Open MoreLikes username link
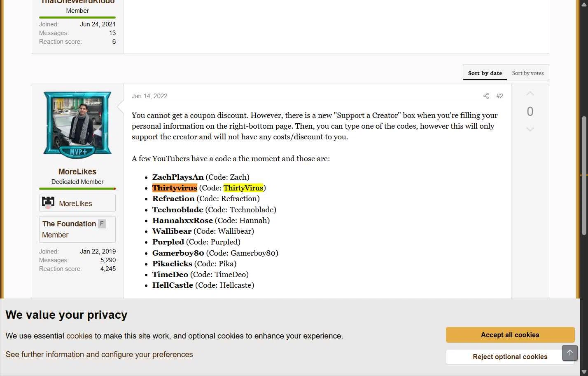Viewport: 588px width, 376px height. (x=77, y=172)
